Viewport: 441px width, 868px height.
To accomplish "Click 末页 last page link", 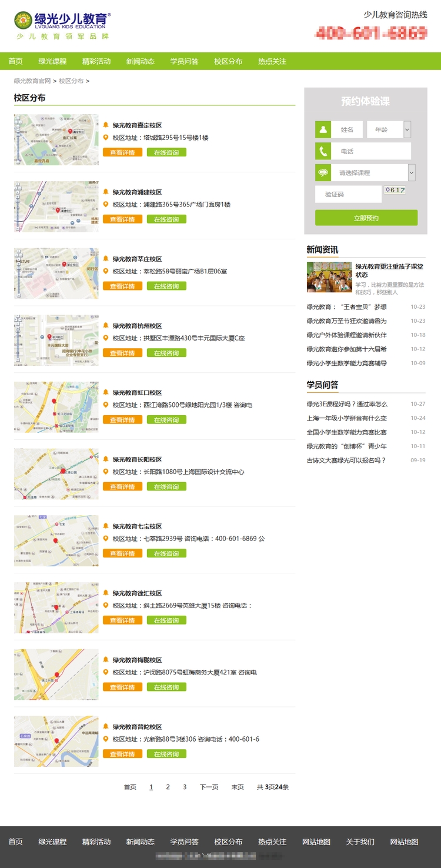I will point(238,787).
